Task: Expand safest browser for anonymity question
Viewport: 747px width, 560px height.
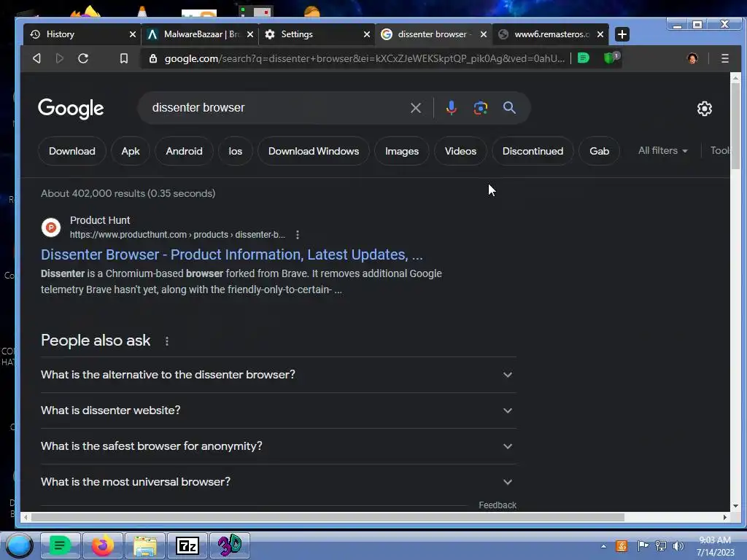Action: (x=278, y=446)
